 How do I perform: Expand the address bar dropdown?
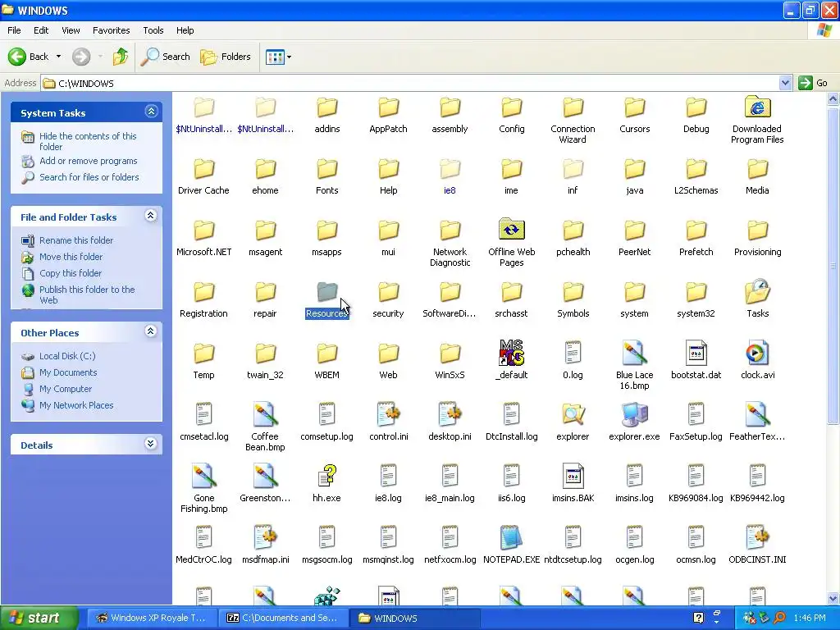(x=785, y=83)
